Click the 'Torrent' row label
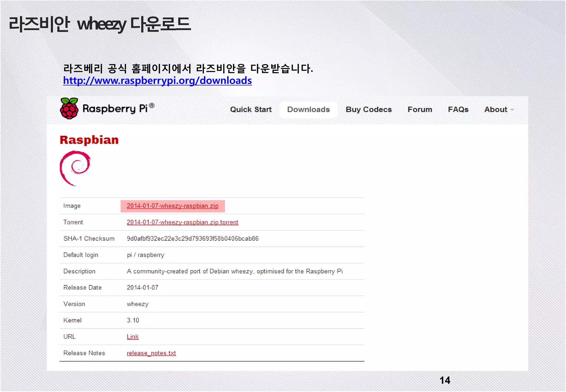This screenshot has width=566, height=392. coord(73,222)
